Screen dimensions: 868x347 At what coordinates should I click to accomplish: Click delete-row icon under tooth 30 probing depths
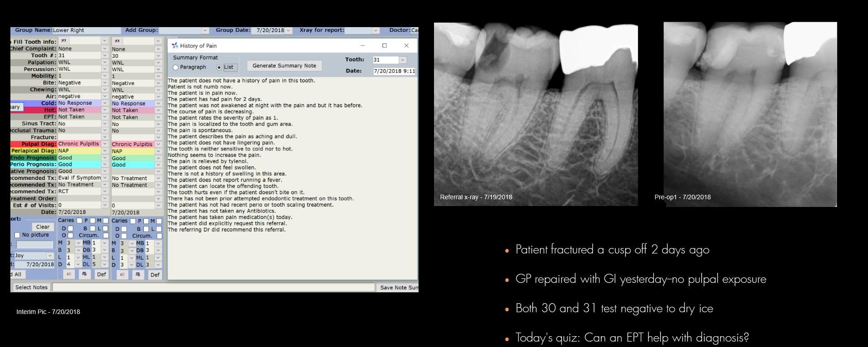(x=138, y=275)
